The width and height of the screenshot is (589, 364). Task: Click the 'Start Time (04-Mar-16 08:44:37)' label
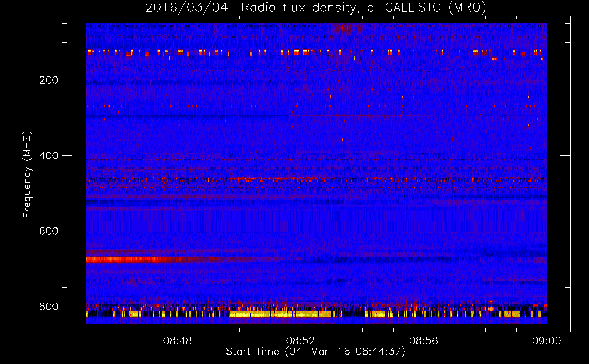click(315, 352)
